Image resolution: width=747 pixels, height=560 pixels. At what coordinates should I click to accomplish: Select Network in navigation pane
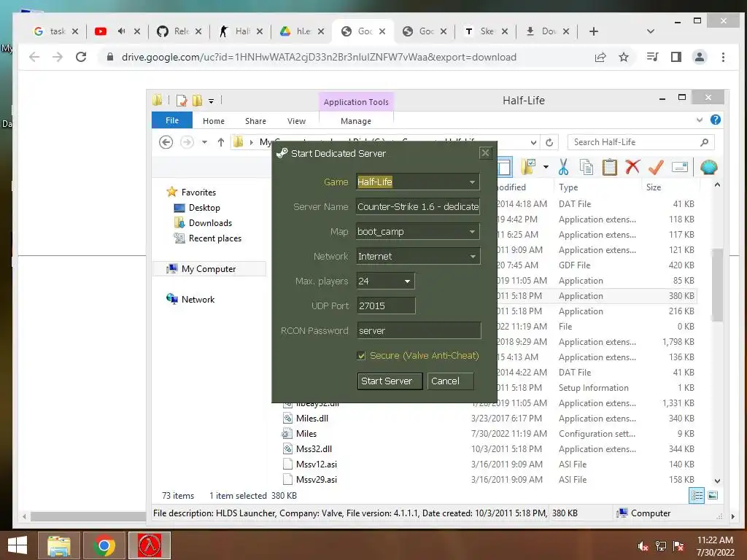tap(198, 300)
